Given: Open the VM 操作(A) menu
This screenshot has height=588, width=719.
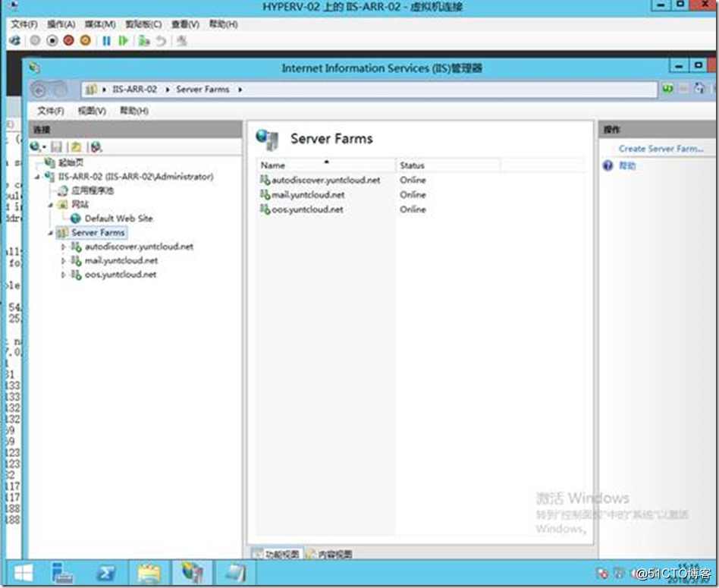Looking at the screenshot, I should tap(61, 24).
